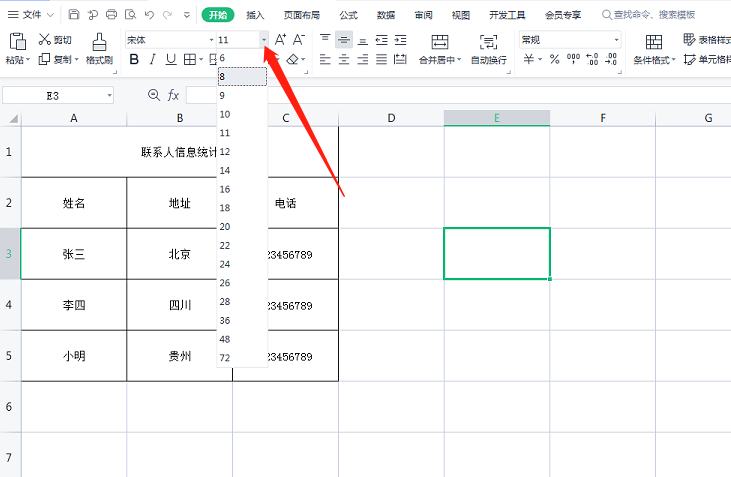Copy selection with the Copy icon
Viewport: 731px width, 477px height.
(x=44, y=59)
